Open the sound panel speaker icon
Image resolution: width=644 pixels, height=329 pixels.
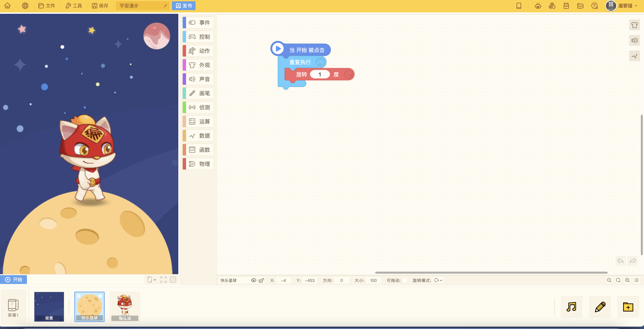[x=634, y=41]
